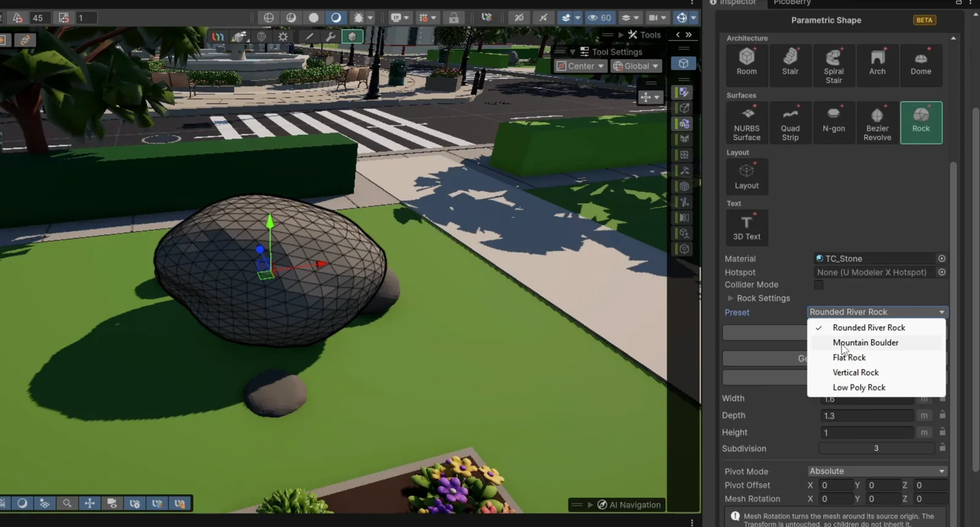The height and width of the screenshot is (527, 980).
Task: Choose Flat Rock preset
Action: click(876, 357)
